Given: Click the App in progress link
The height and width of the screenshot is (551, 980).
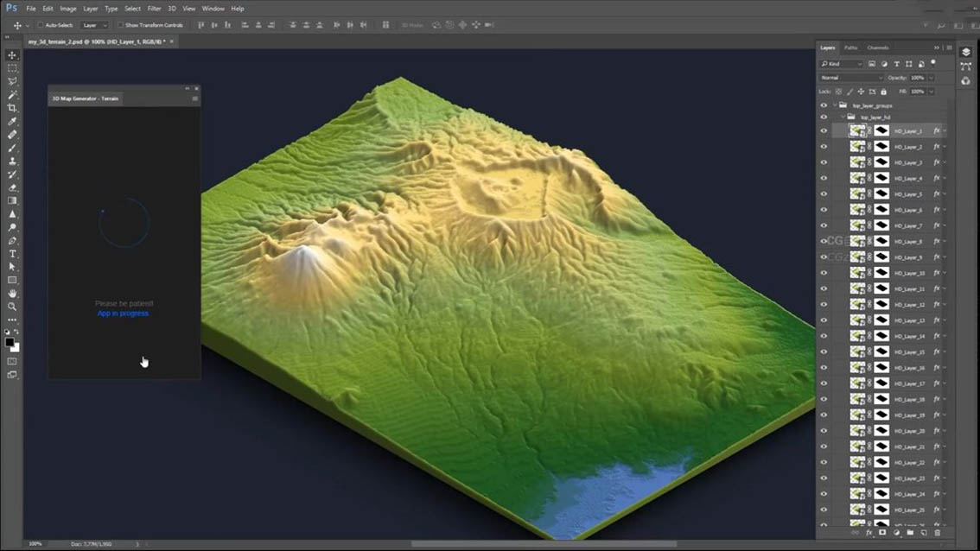Looking at the screenshot, I should click(123, 313).
